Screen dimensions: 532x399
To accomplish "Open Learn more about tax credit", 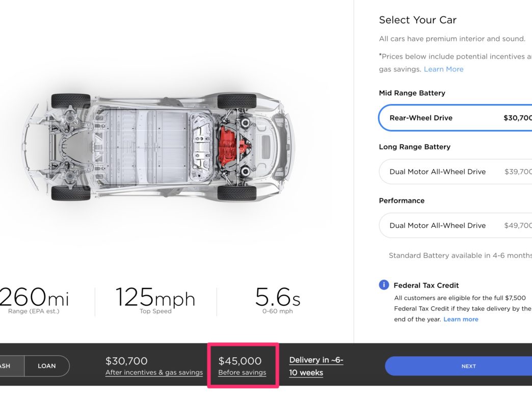I will click(x=461, y=320).
